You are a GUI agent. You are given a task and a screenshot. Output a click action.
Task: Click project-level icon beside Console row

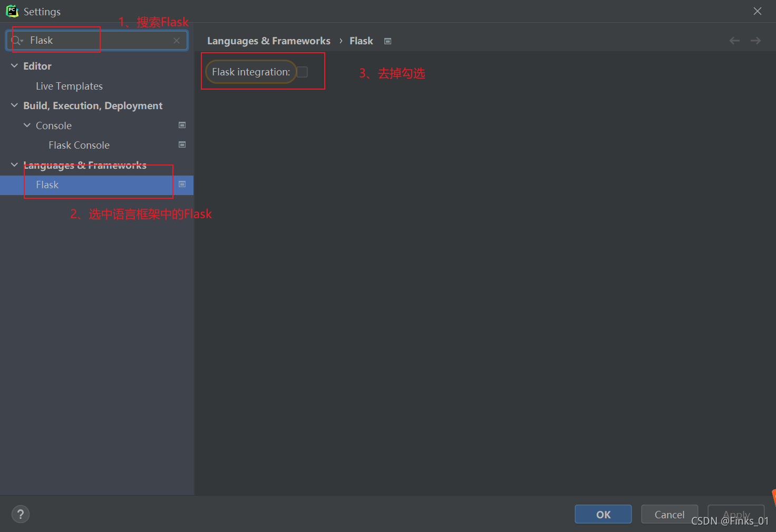click(x=182, y=125)
